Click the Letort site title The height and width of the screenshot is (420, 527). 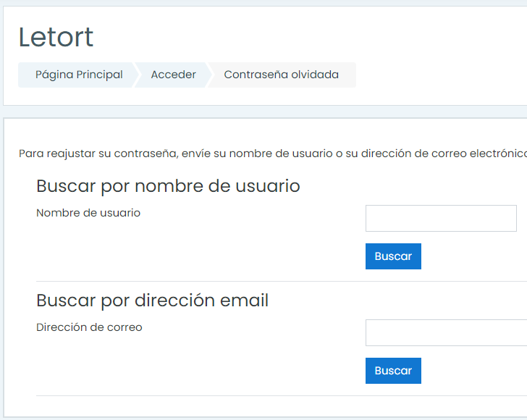coord(56,38)
